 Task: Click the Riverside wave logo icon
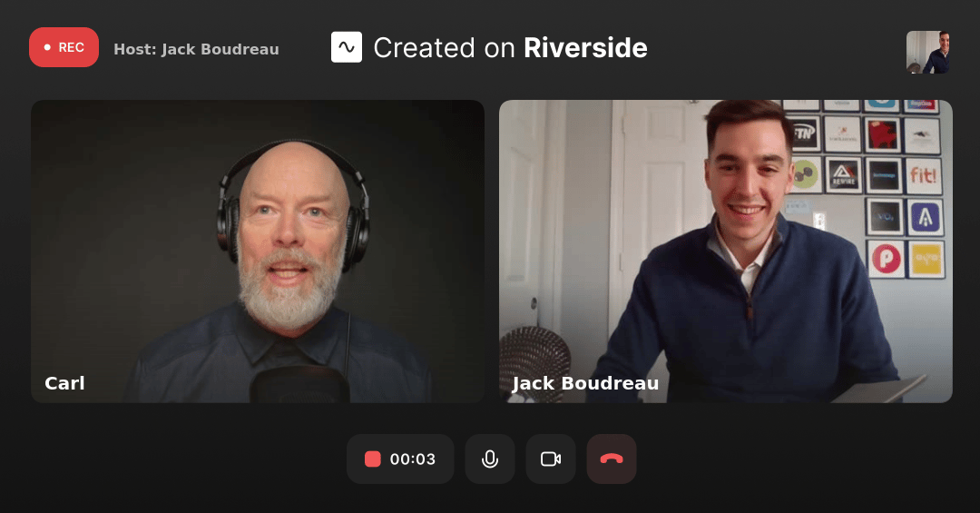point(347,47)
